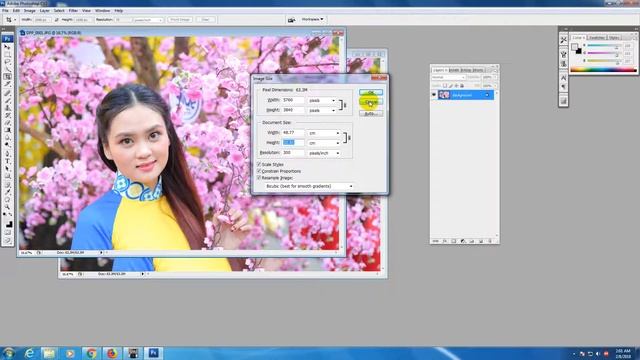Open the Image menu
Screen dimensions: 640x360
pos(30,11)
